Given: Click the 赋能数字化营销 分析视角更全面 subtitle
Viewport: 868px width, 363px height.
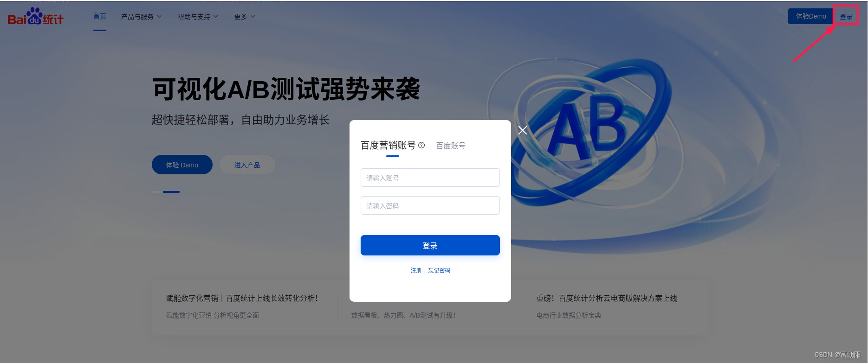Looking at the screenshot, I should (213, 315).
